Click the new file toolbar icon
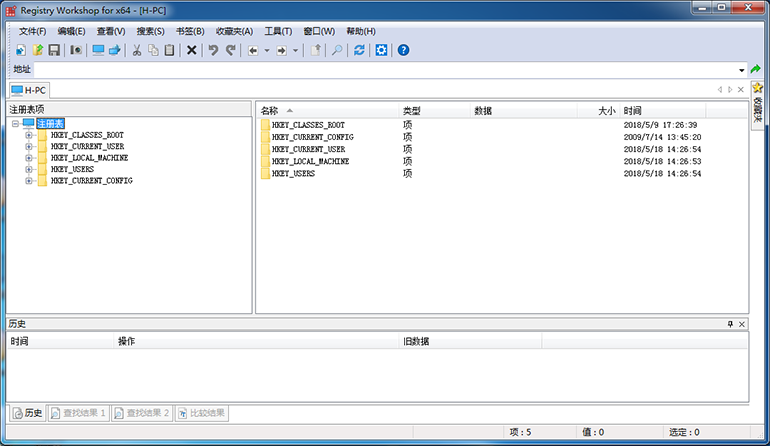Viewport: 770px width, 446px height. (21, 50)
